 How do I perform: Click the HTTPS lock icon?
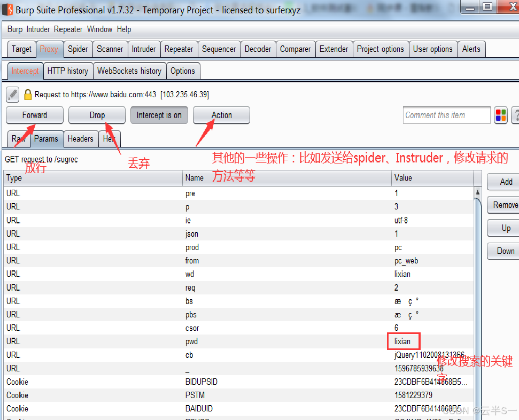click(28, 95)
